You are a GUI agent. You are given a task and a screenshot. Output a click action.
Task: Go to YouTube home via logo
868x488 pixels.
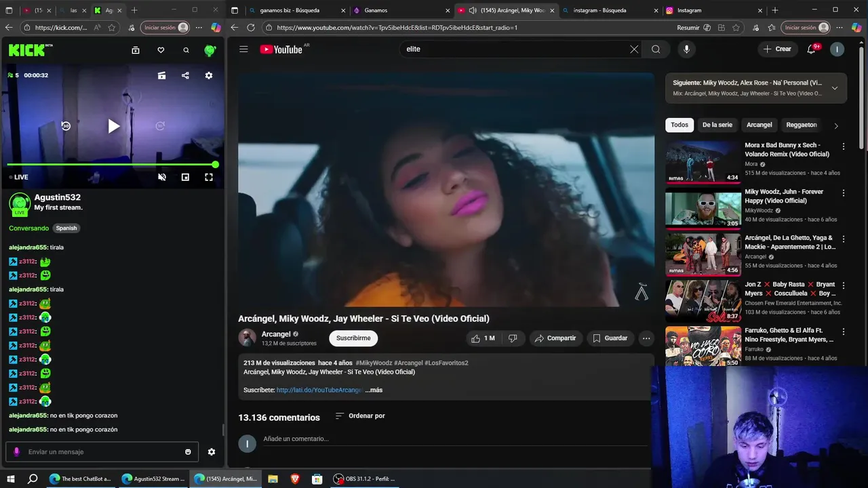tap(281, 49)
